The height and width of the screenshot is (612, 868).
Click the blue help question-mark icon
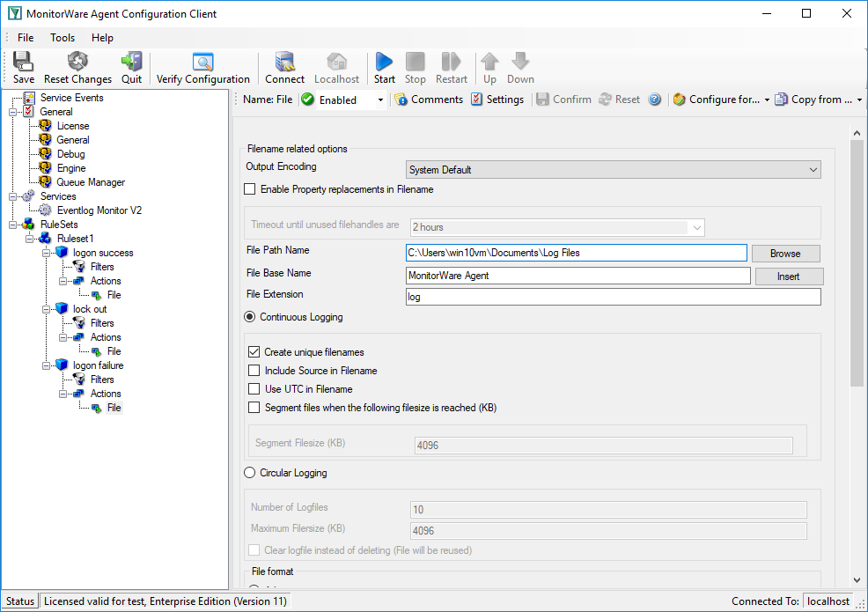pyautogui.click(x=654, y=100)
